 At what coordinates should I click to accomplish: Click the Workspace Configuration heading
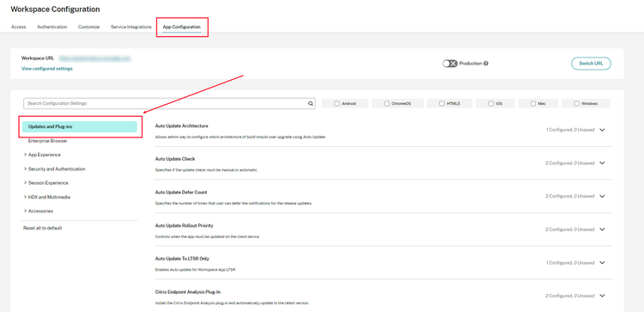(x=55, y=9)
